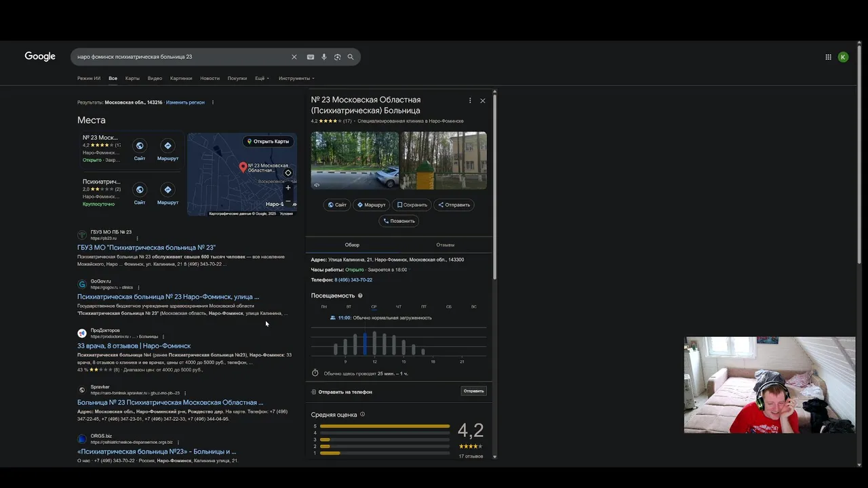Click the Изменить регион link
The image size is (868, 488).
[x=185, y=102]
